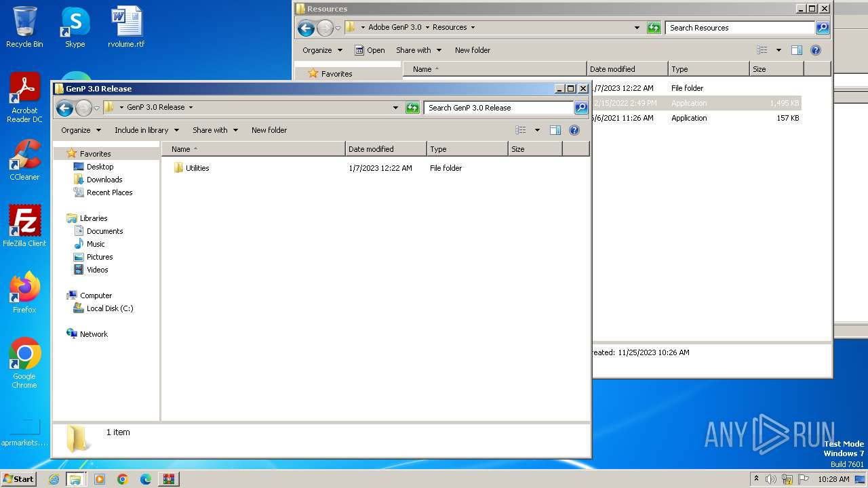
Task: Sort by Type column in GenP window
Action: pos(467,149)
